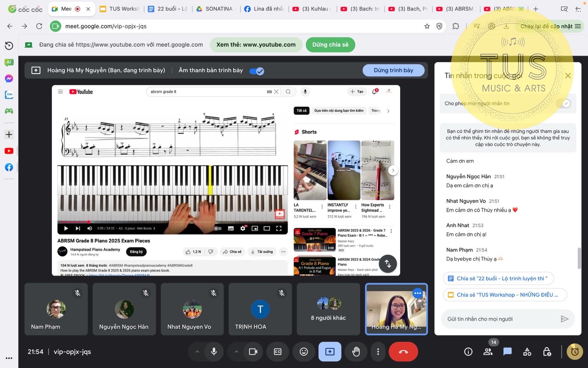588x368 pixels.
Task: Switch to Kuhlau YouTube tab
Action: 312,9
